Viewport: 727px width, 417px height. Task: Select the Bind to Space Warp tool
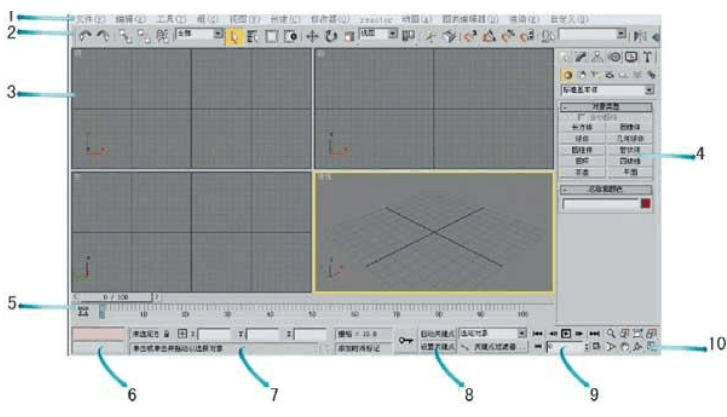(162, 36)
